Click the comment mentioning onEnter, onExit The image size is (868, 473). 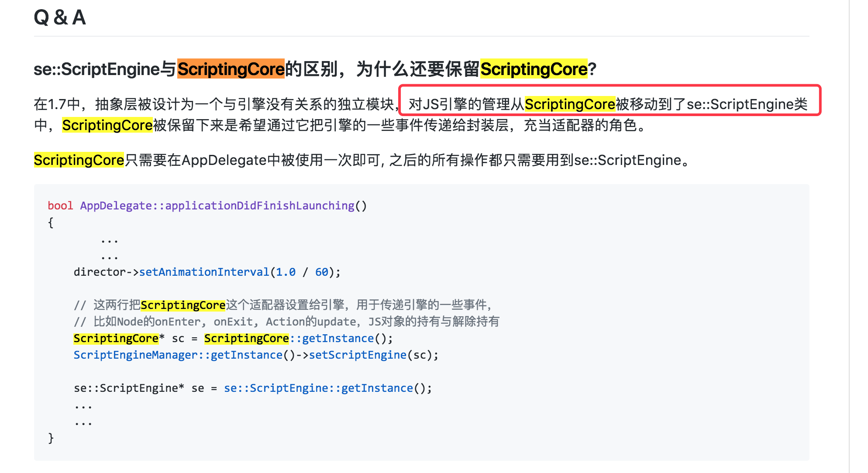[x=286, y=322]
